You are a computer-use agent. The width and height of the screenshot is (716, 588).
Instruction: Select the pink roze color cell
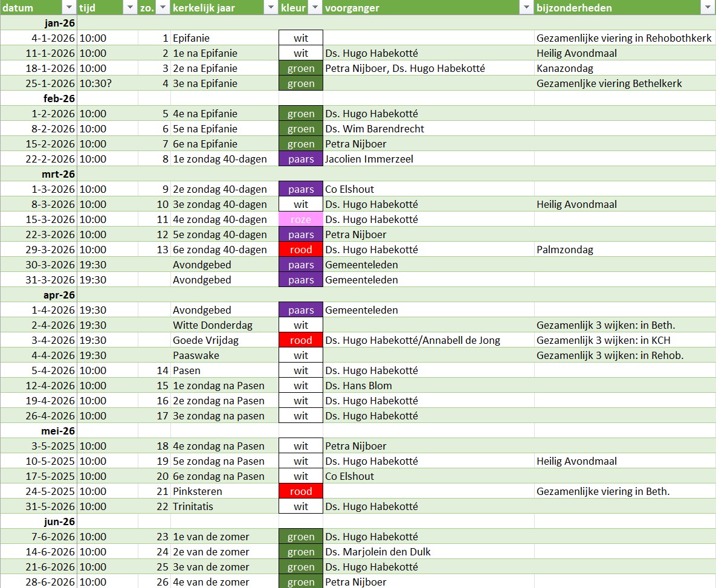301,219
